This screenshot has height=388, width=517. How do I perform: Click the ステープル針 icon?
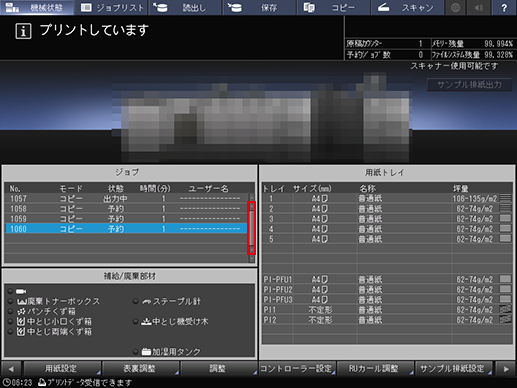[x=146, y=302]
